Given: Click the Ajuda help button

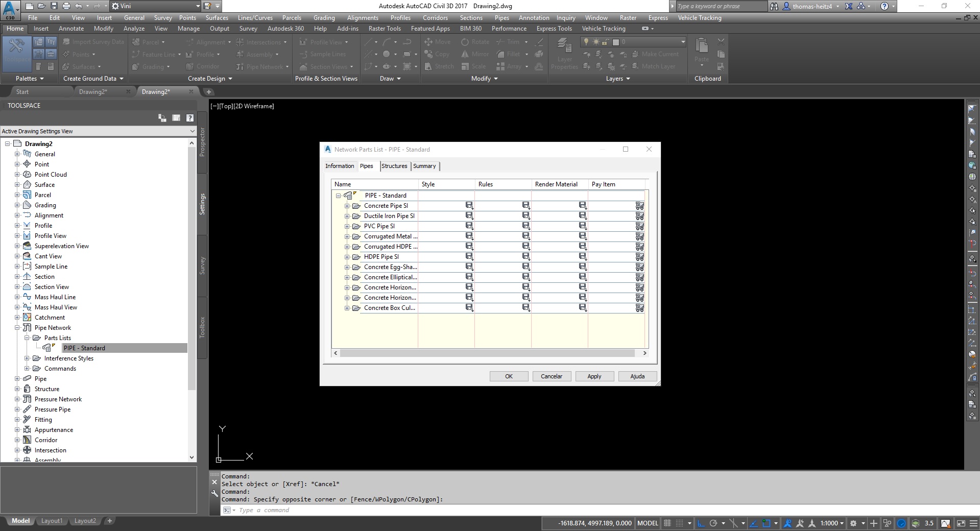Looking at the screenshot, I should pyautogui.click(x=637, y=376).
